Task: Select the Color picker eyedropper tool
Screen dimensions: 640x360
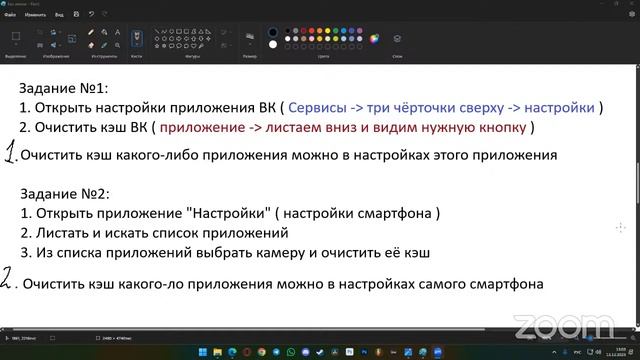Action: 104,45
